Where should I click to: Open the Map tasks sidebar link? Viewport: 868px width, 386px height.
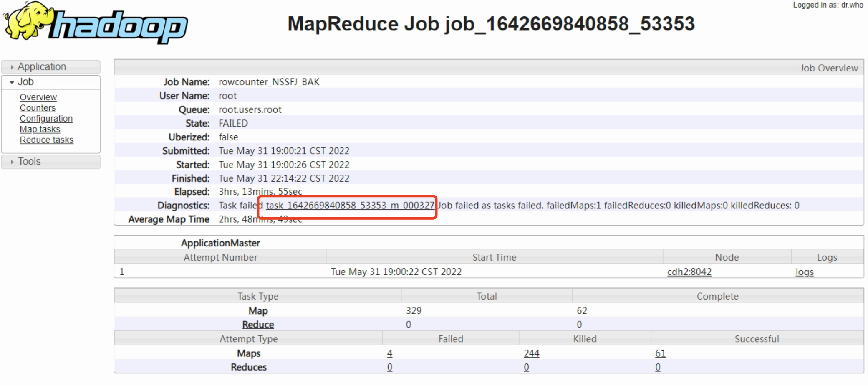point(40,129)
